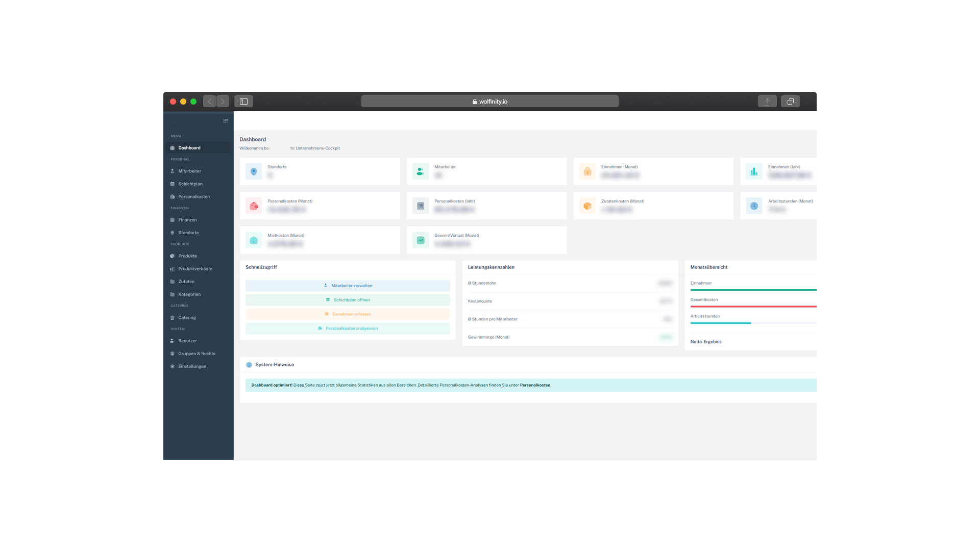
Task: Go to Gruppen & Rechte page
Action: 197,354
